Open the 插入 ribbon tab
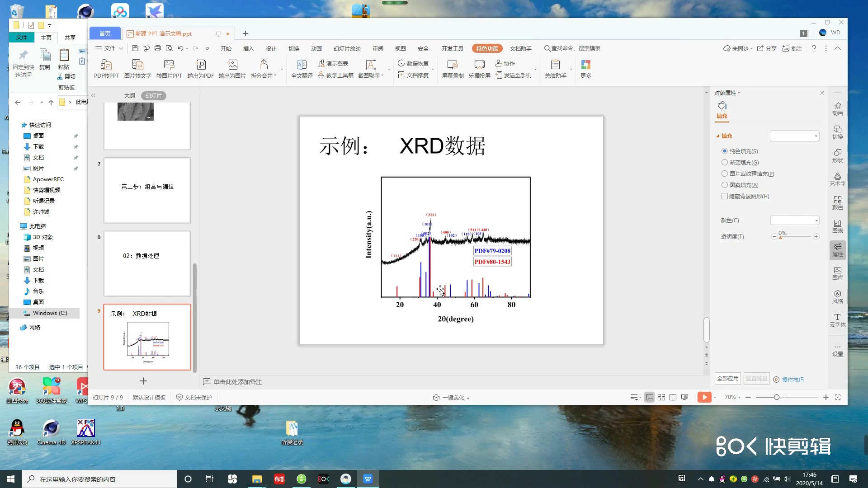 248,48
